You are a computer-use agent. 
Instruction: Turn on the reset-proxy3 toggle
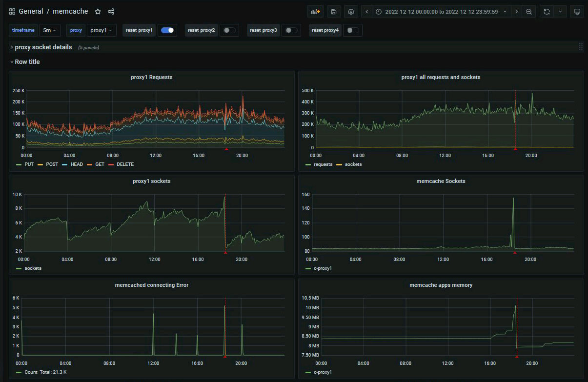291,30
